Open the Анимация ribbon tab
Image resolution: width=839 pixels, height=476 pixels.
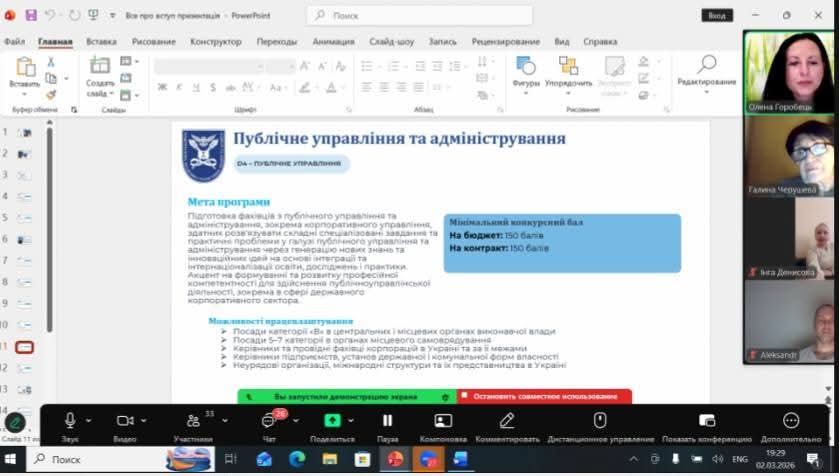point(333,42)
